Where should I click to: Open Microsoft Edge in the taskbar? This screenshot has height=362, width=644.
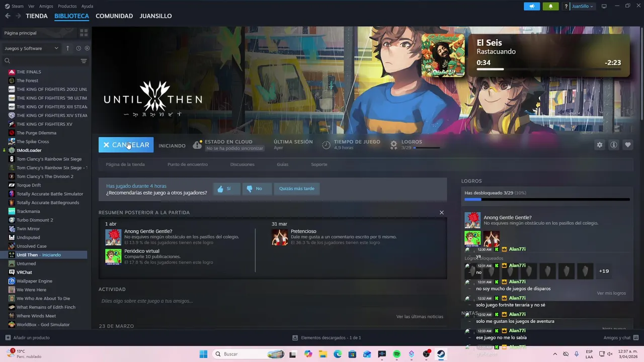pyautogui.click(x=338, y=354)
